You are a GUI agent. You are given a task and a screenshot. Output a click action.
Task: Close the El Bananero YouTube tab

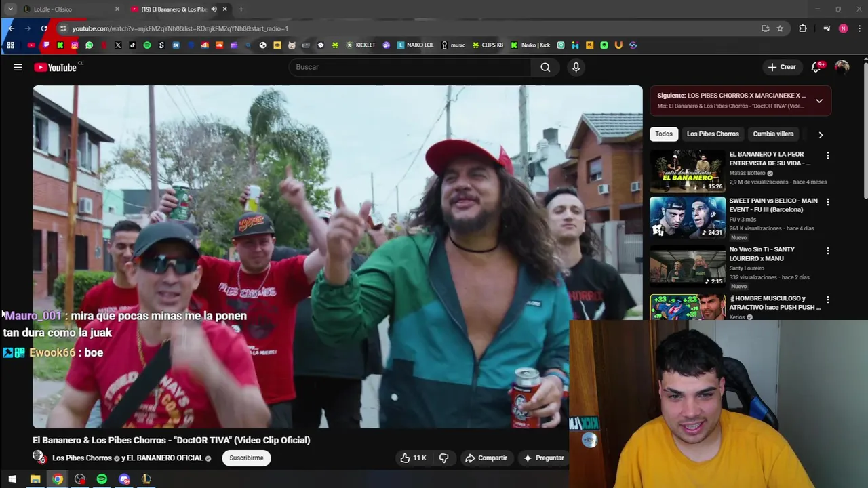224,9
